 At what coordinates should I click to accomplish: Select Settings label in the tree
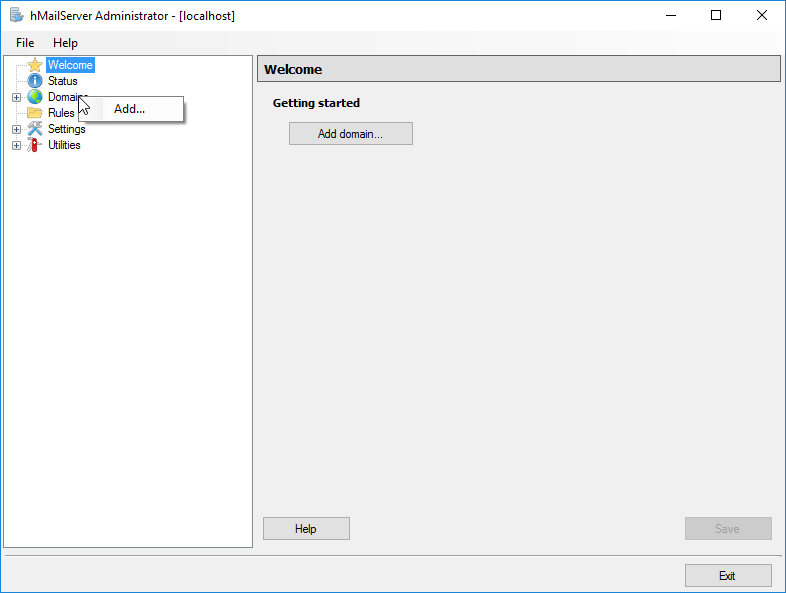tap(67, 129)
